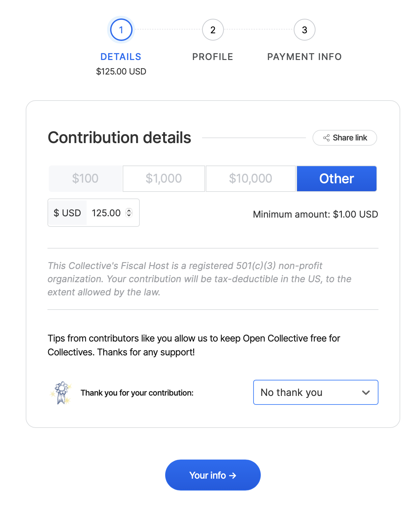Viewport: 420px width, 509px height.
Task: Click the Share link button
Action: click(x=345, y=138)
